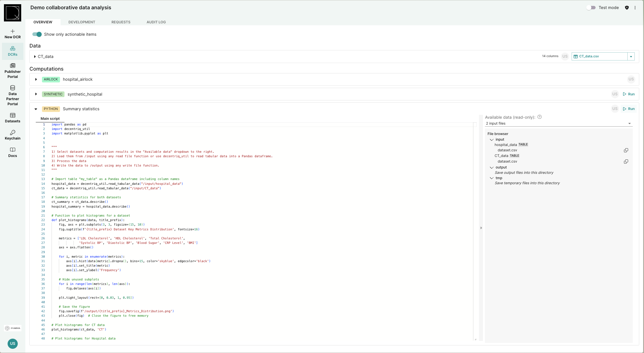
Task: Open the three-dot more options menu
Action: 635,8
